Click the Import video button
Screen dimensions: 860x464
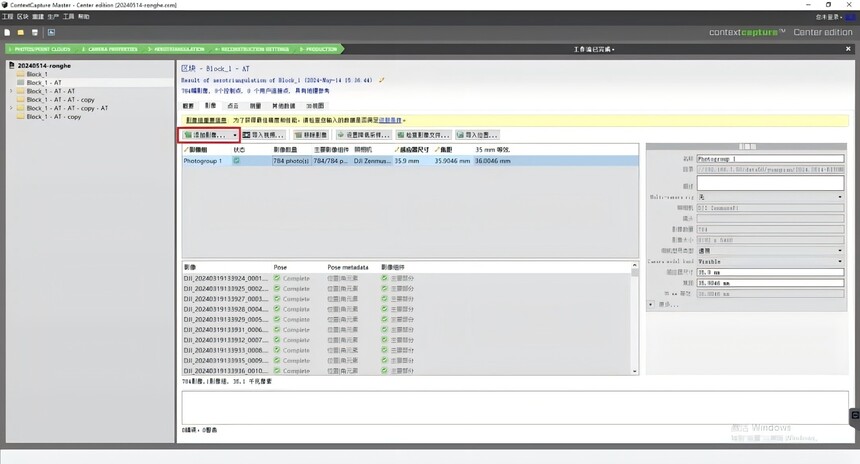(263, 135)
